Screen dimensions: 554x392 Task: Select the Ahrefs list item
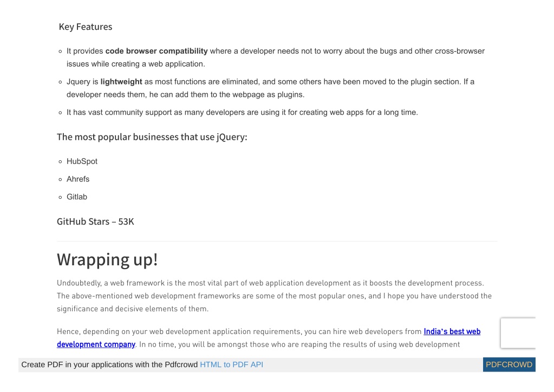(x=78, y=179)
